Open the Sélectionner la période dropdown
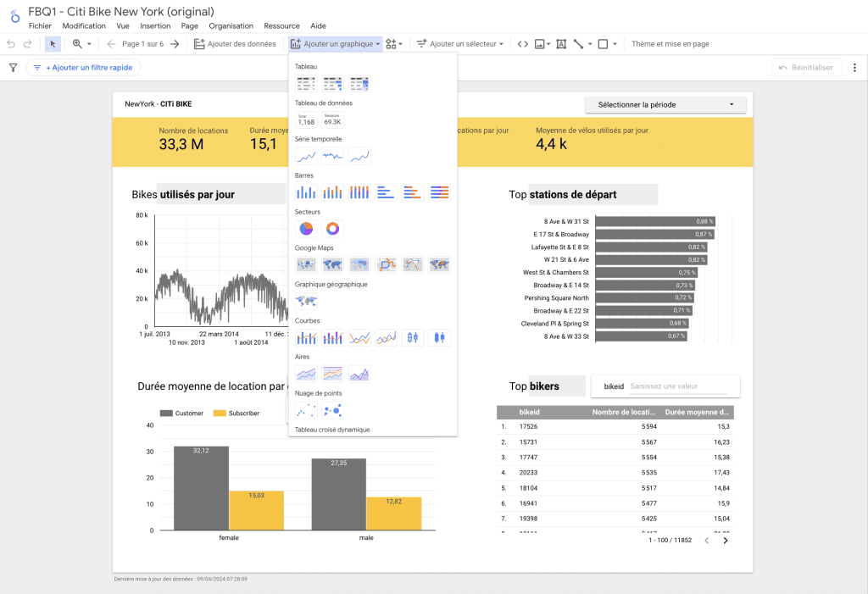Image resolution: width=868 pixels, height=594 pixels. point(664,104)
